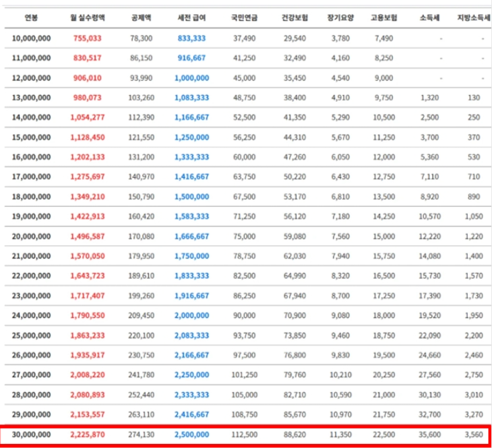Click the 세전 급여 column header
492x448 pixels.
click(x=191, y=18)
